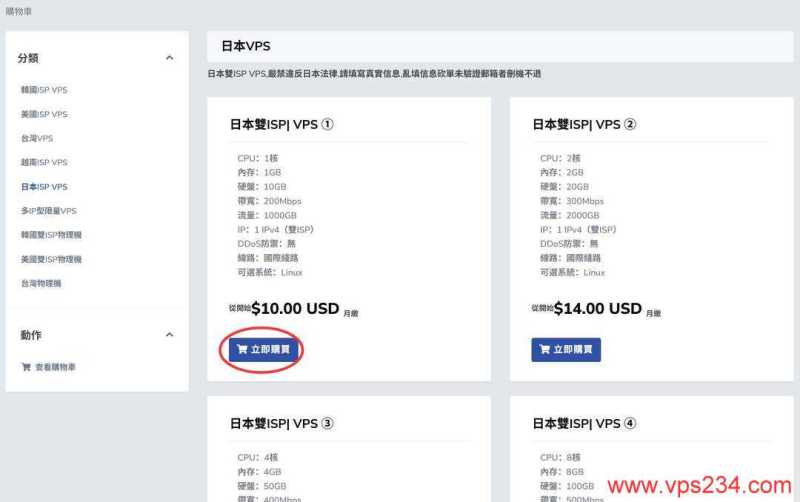Open the 越南ISP VPS category

[44, 162]
